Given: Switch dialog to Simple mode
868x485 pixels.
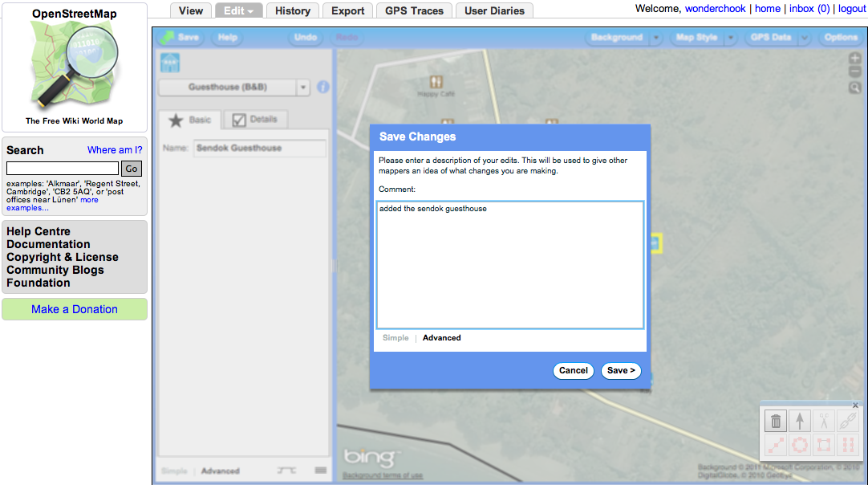Looking at the screenshot, I should 395,337.
